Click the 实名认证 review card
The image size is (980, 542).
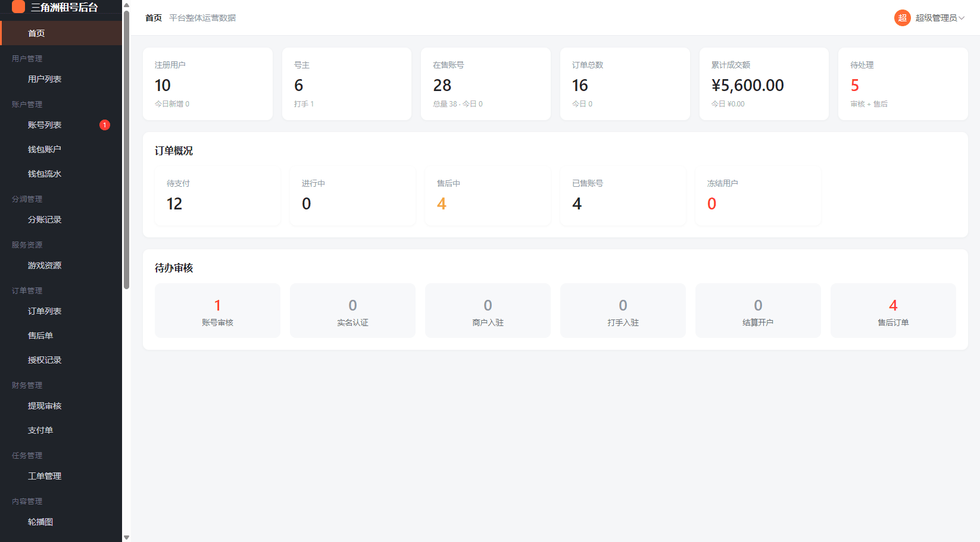pos(352,311)
